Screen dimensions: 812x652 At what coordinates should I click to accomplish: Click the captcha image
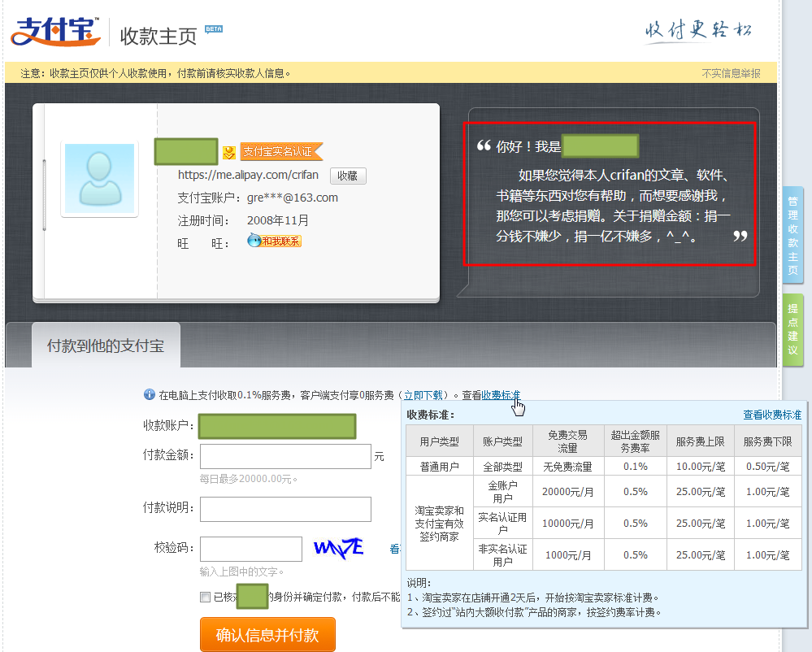[x=339, y=548]
